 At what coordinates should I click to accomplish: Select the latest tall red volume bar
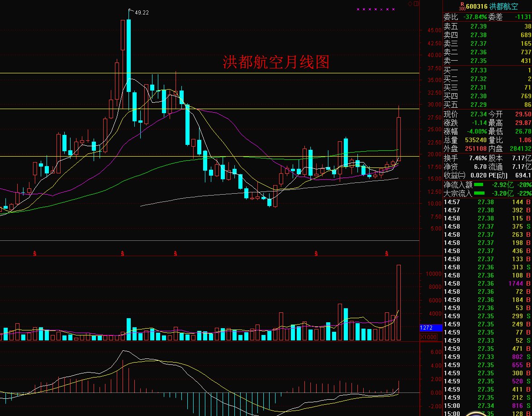tap(399, 302)
